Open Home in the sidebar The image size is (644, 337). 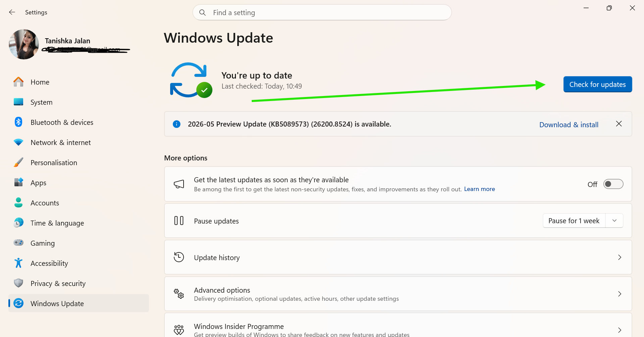coord(40,82)
